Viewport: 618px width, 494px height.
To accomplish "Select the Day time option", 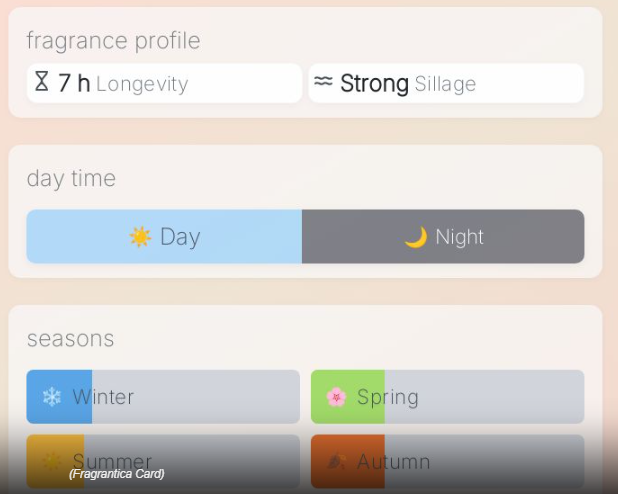I will click(164, 237).
